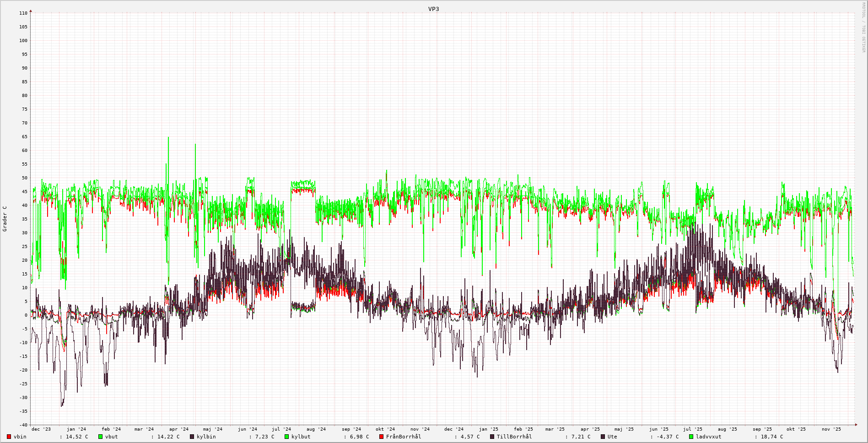This screenshot has height=443, width=868.
Task: Click the Ute temperature value -4,37 C
Action: (668, 437)
